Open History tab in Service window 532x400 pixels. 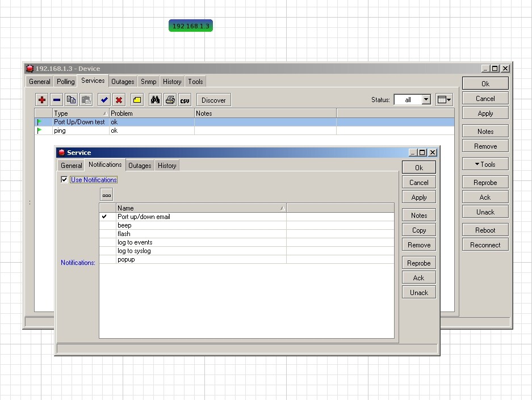click(167, 166)
